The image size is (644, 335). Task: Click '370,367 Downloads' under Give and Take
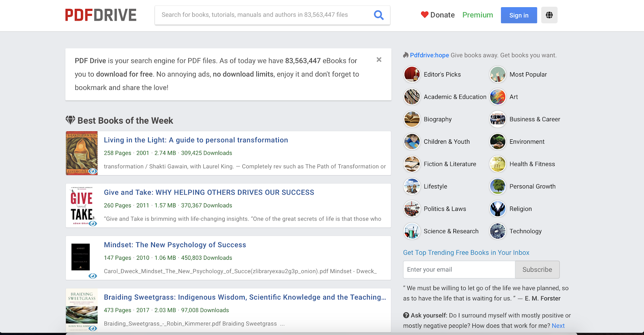(x=206, y=205)
